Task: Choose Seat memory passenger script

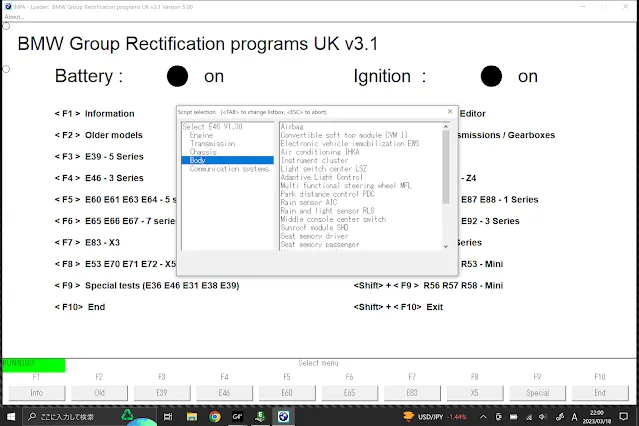Action: [320, 245]
